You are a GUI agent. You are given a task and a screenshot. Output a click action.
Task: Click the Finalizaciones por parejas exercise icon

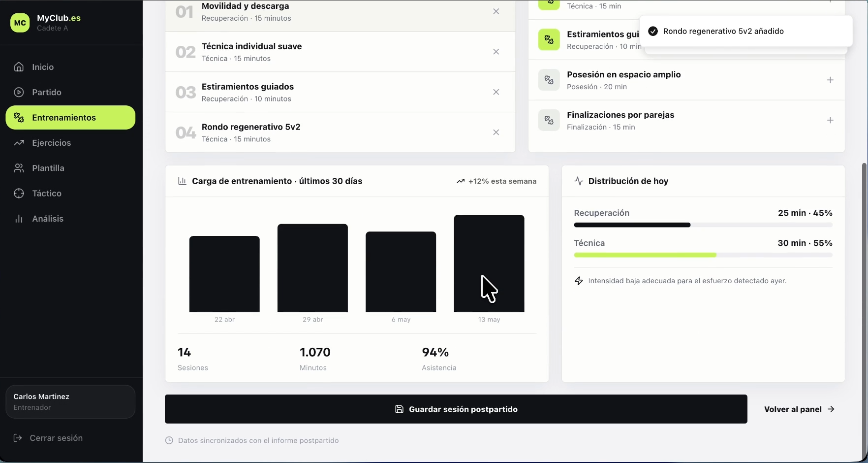[549, 120]
